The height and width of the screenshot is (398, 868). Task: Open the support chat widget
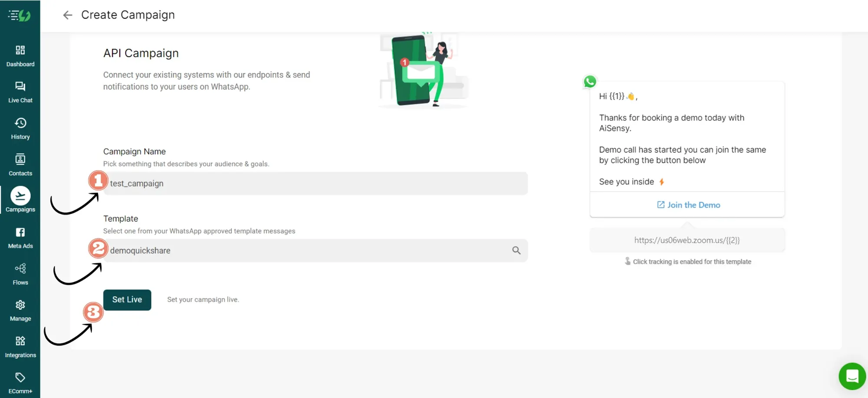pos(852,376)
